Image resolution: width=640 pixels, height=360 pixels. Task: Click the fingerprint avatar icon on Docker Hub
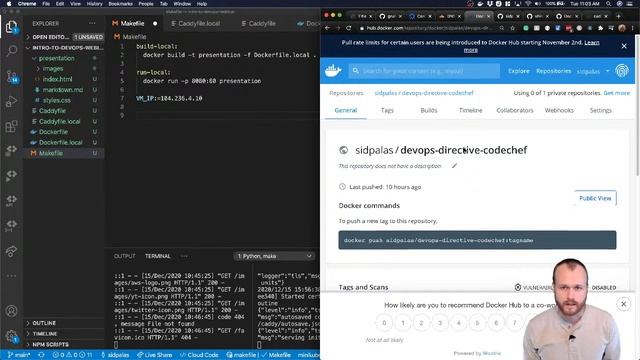click(622, 71)
